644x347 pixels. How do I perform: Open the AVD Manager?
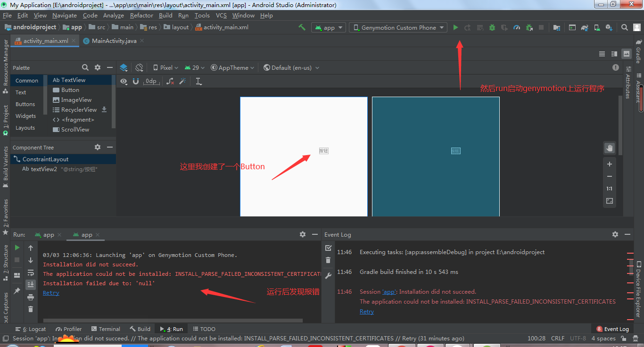click(x=597, y=27)
